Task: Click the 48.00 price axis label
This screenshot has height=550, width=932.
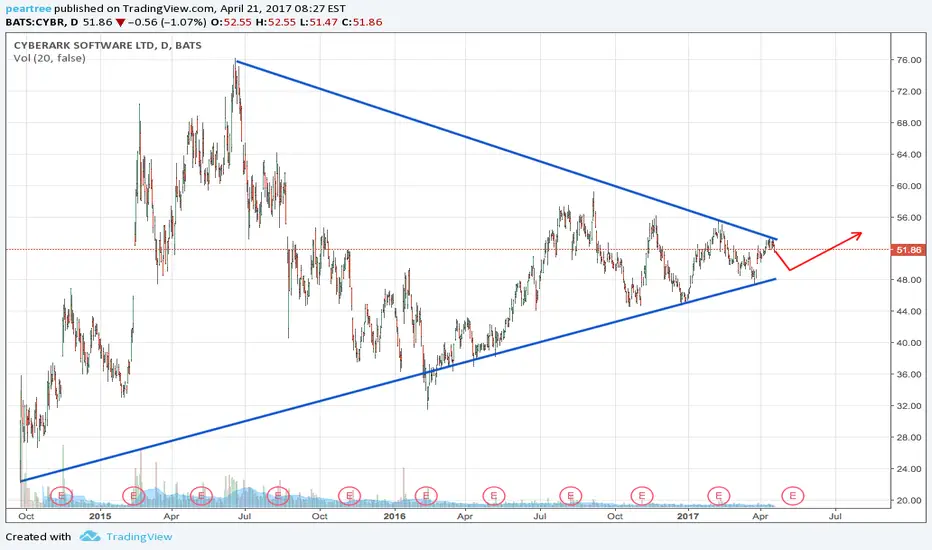Action: coord(909,280)
